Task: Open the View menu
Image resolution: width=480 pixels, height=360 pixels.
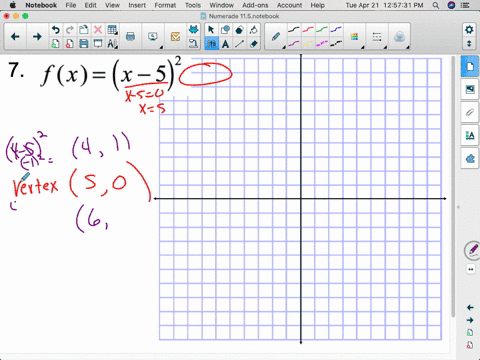Action: [112, 5]
